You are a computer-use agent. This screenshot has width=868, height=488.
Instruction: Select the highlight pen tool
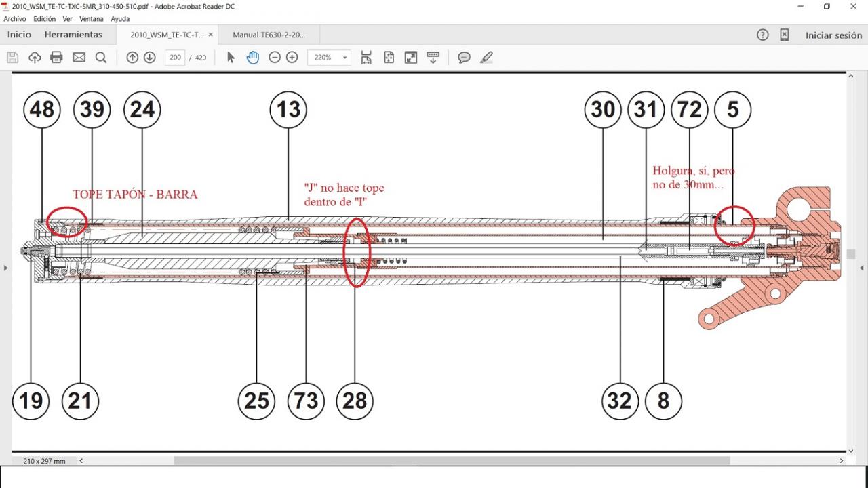pos(486,58)
